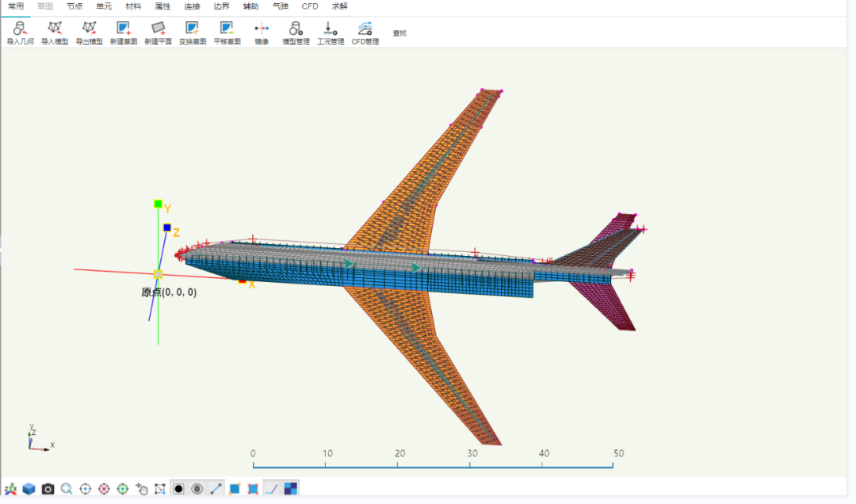Click the 平移草图 translate sketch icon
The width and height of the screenshot is (856, 504).
pyautogui.click(x=227, y=32)
